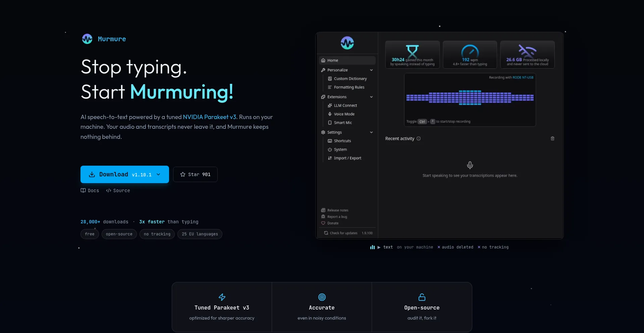Image resolution: width=644 pixels, height=333 pixels.
Task: Click the trash icon to clear recent activity
Action: tap(552, 138)
